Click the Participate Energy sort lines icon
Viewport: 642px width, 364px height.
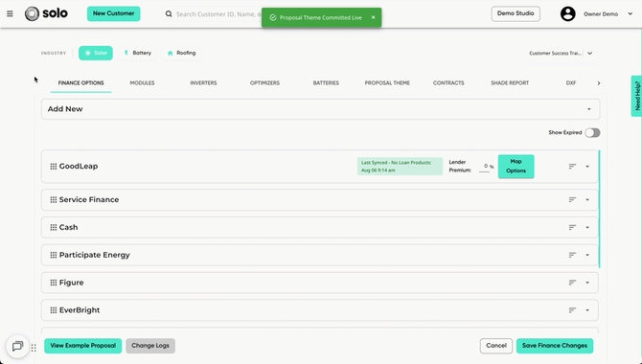[572, 255]
